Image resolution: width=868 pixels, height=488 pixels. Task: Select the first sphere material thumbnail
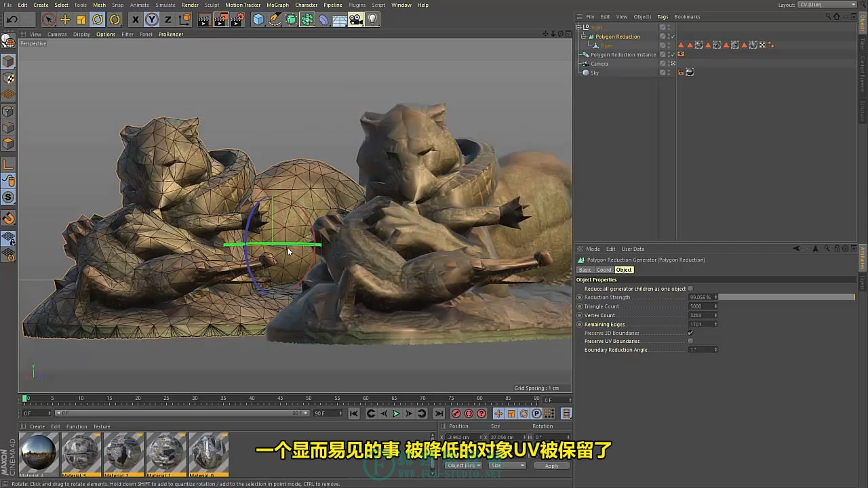click(39, 452)
